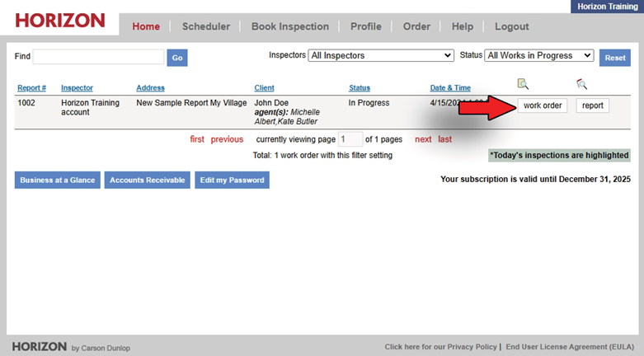Viewport: 644px width, 356px height.
Task: Open the Privacy Policy link in footer
Action: tap(441, 347)
